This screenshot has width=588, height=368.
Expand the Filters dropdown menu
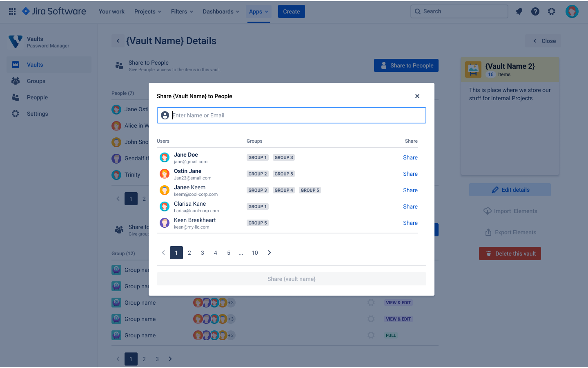182,11
